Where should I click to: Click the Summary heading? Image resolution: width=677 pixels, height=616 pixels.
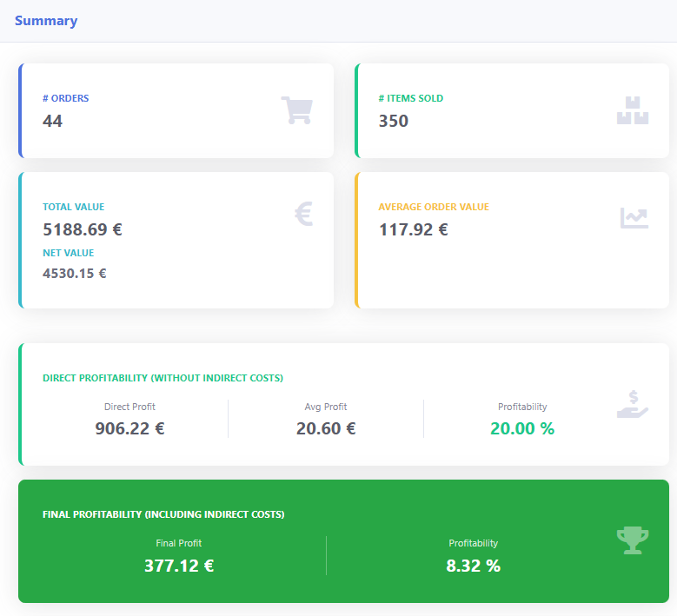coord(46,21)
